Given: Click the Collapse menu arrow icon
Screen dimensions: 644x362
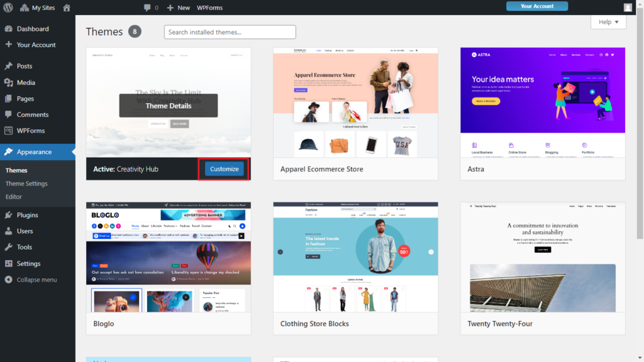Looking at the screenshot, I should pyautogui.click(x=8, y=280).
